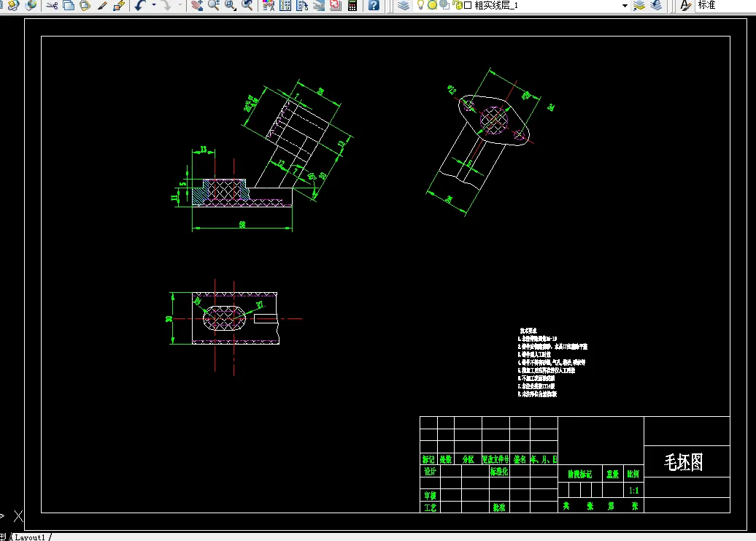
Task: Click the Plot Preview icon
Action: click(13, 5)
